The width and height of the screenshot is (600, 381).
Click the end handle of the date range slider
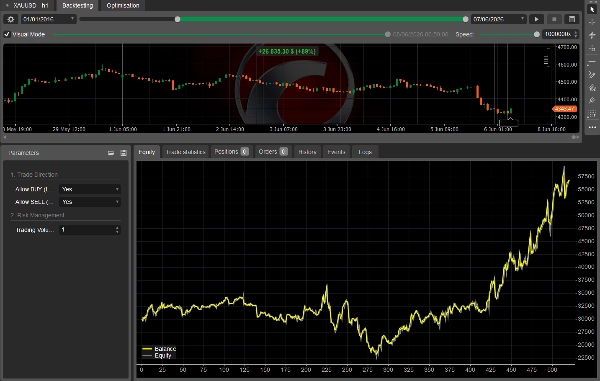pyautogui.click(x=465, y=19)
